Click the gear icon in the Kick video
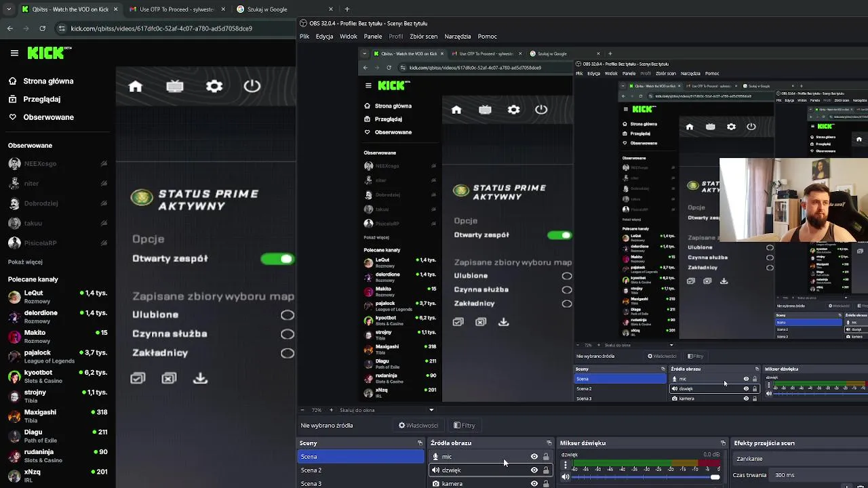 click(214, 86)
